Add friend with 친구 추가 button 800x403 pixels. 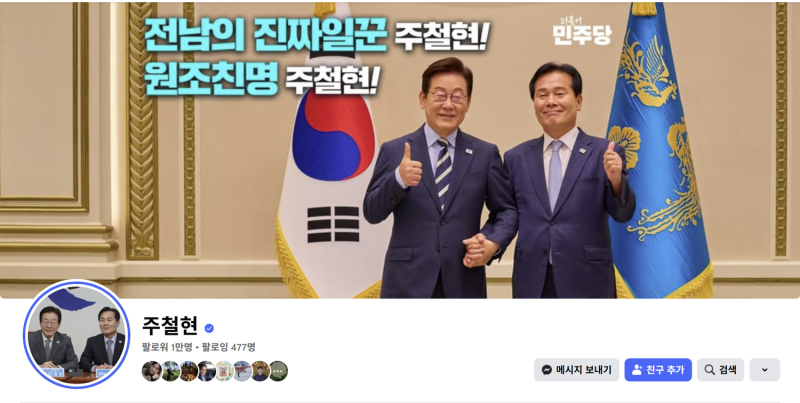pos(658,370)
